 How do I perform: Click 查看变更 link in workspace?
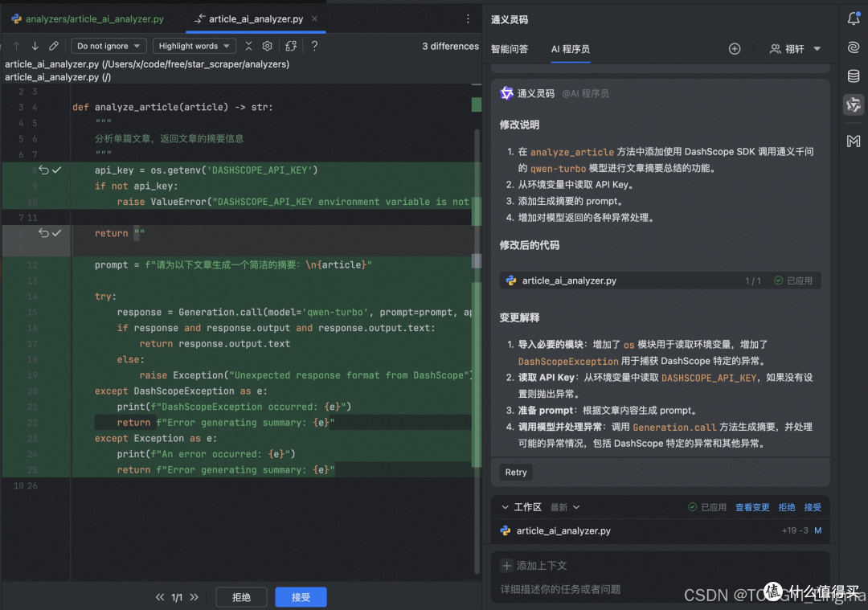tap(752, 507)
